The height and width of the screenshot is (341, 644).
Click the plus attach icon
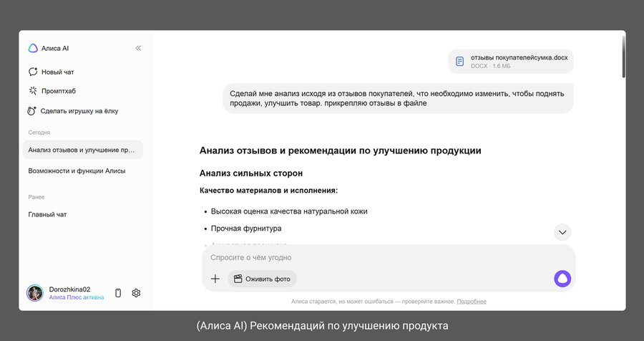coord(215,279)
